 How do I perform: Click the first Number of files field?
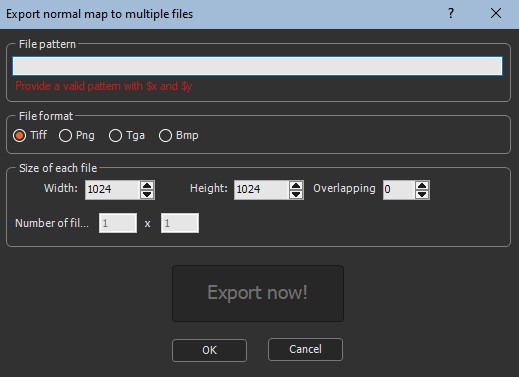pyautogui.click(x=118, y=223)
